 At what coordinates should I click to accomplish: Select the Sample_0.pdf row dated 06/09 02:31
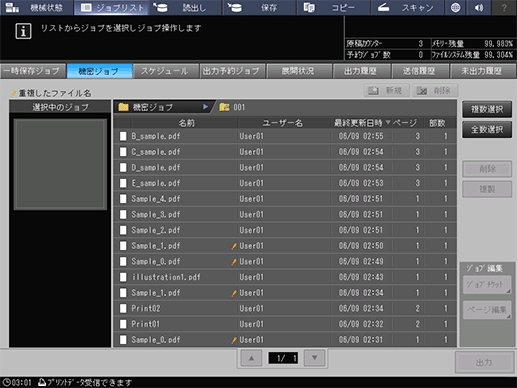click(285, 340)
